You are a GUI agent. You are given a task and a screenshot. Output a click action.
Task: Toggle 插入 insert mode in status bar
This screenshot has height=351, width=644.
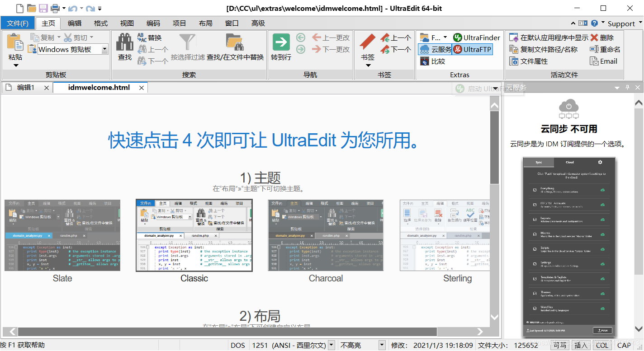[x=580, y=345]
